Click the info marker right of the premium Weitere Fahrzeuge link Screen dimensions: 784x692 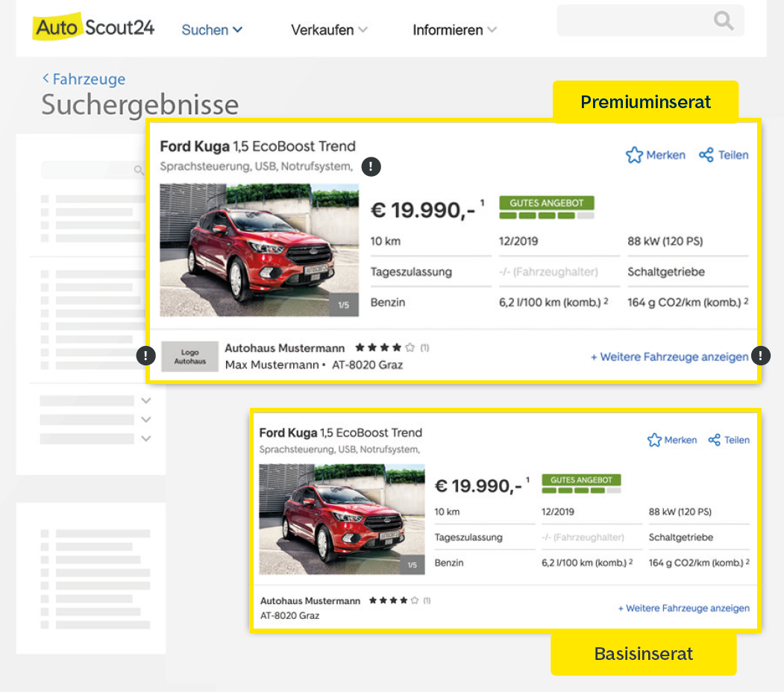pyautogui.click(x=760, y=356)
